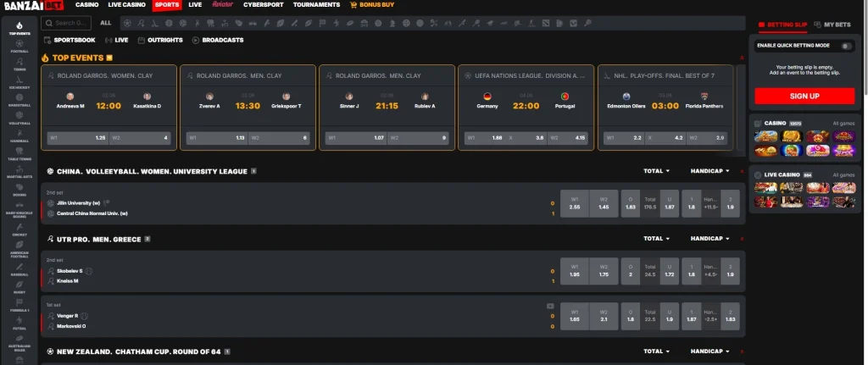Bet W2 6 on Zverev vs Griekspoor
The width and height of the screenshot is (868, 365).
click(x=279, y=138)
